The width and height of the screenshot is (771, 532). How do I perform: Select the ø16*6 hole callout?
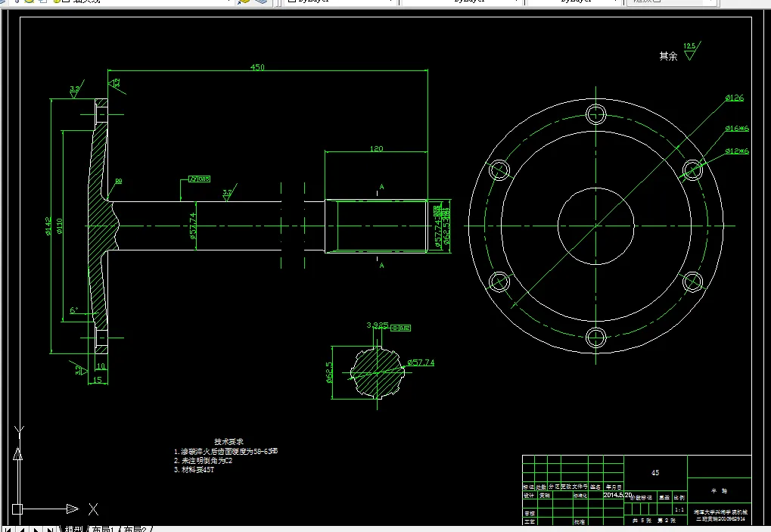click(737, 129)
